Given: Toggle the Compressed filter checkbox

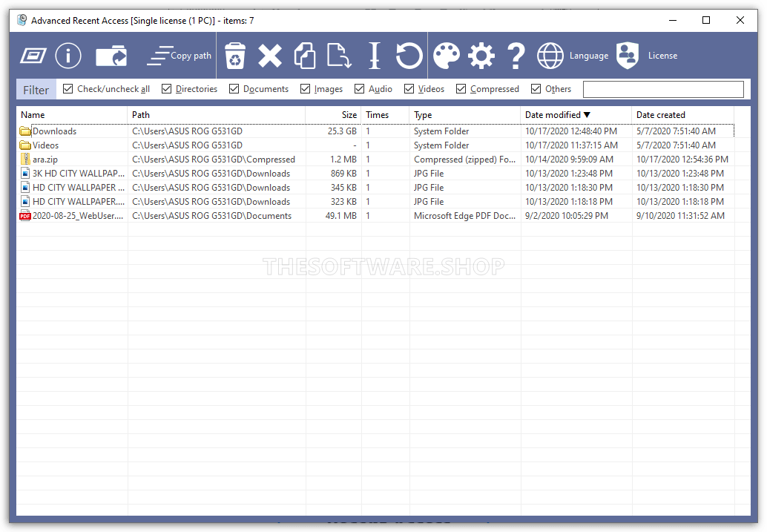Looking at the screenshot, I should (461, 88).
